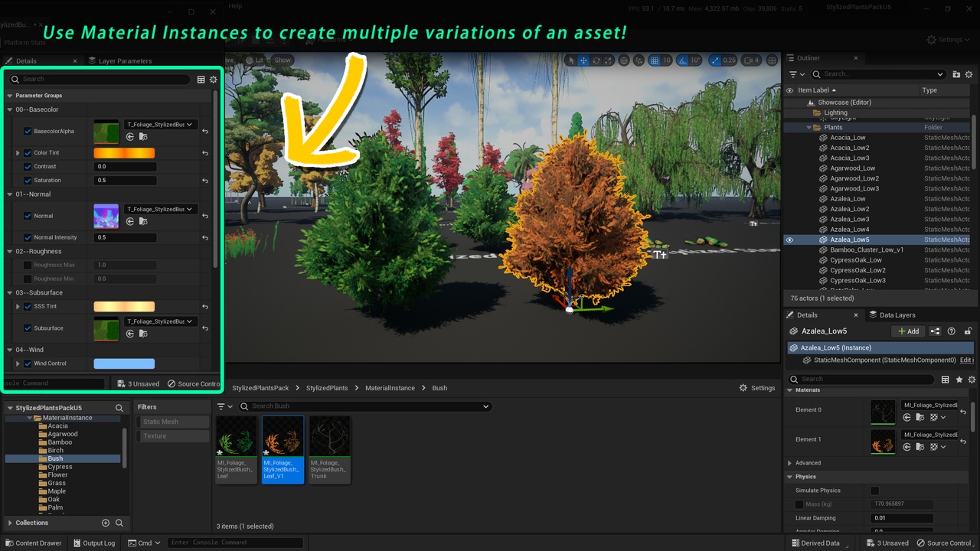The width and height of the screenshot is (980, 551).
Task: Enable the Roughness Max checkbox
Action: (28, 266)
